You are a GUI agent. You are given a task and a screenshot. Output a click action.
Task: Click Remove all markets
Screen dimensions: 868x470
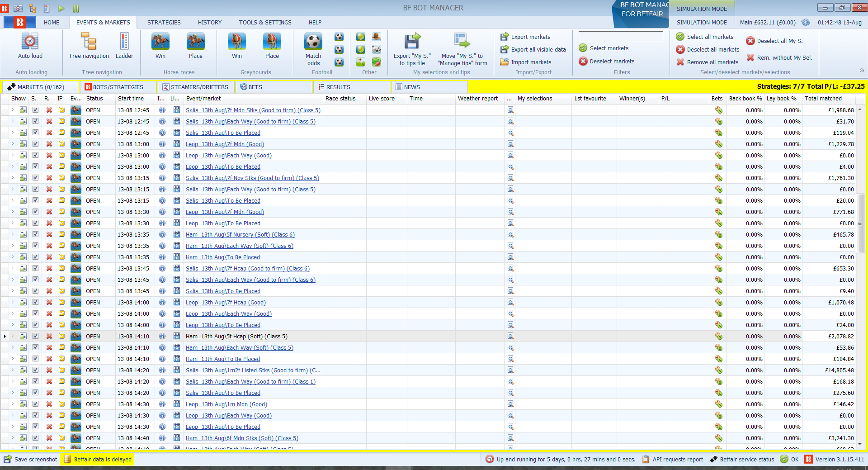point(708,62)
